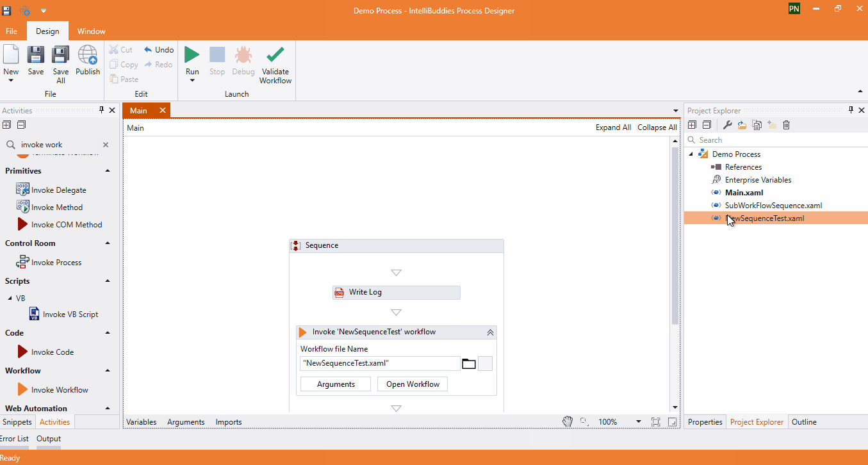Click the Open Workflow button
Viewport: 868px width, 465px height.
coord(412,384)
